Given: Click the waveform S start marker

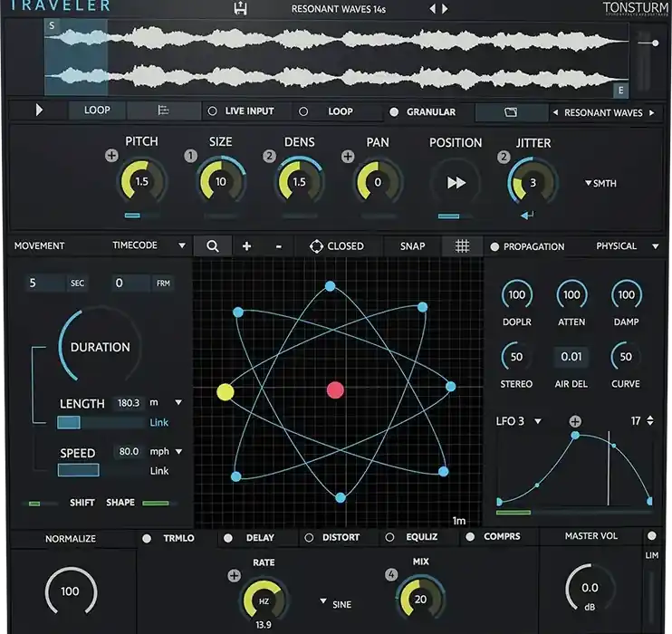Looking at the screenshot, I should (x=52, y=25).
